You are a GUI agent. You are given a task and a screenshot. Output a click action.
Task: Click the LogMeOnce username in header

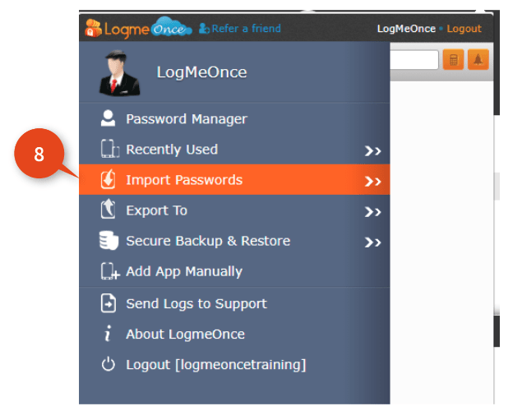coord(406,29)
